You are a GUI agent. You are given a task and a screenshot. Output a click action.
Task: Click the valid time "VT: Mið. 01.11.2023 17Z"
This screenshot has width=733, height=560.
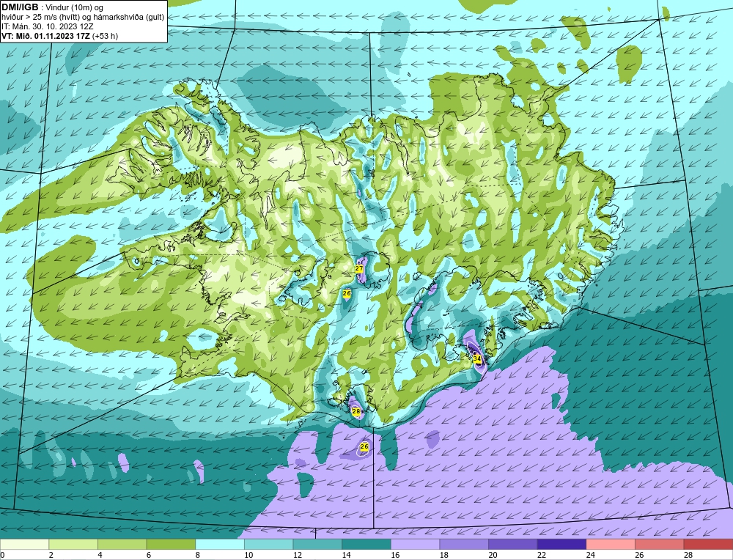(45, 36)
